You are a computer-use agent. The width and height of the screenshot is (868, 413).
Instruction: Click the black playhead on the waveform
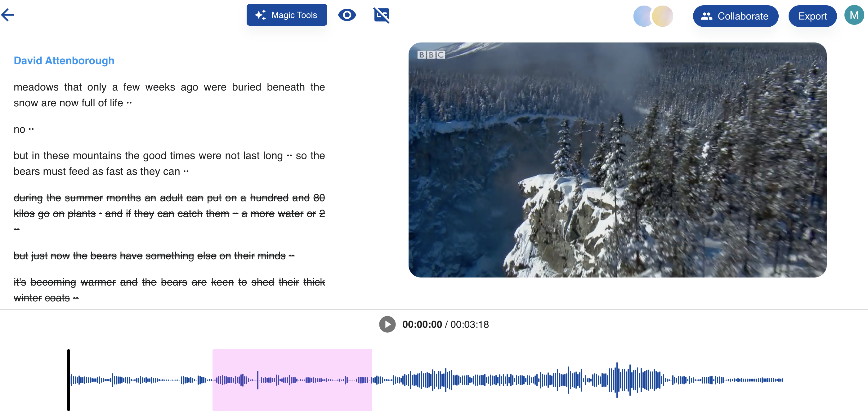click(68, 380)
